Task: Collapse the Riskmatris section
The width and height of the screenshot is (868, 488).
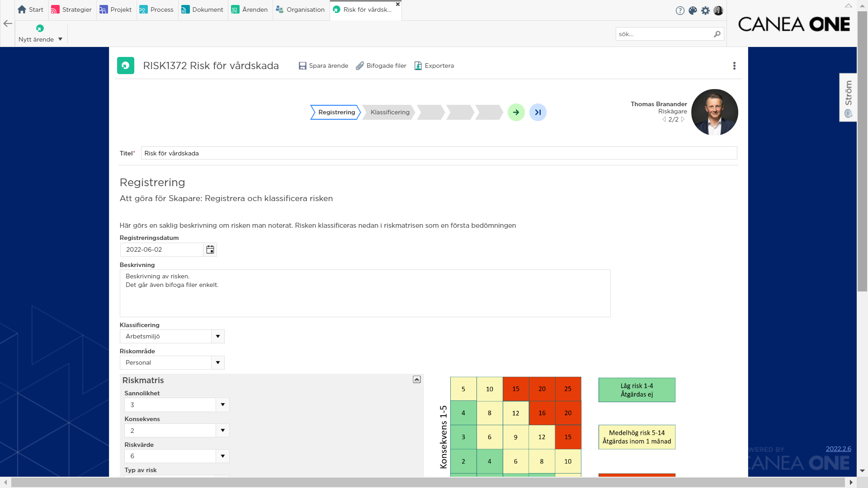Action: (417, 380)
